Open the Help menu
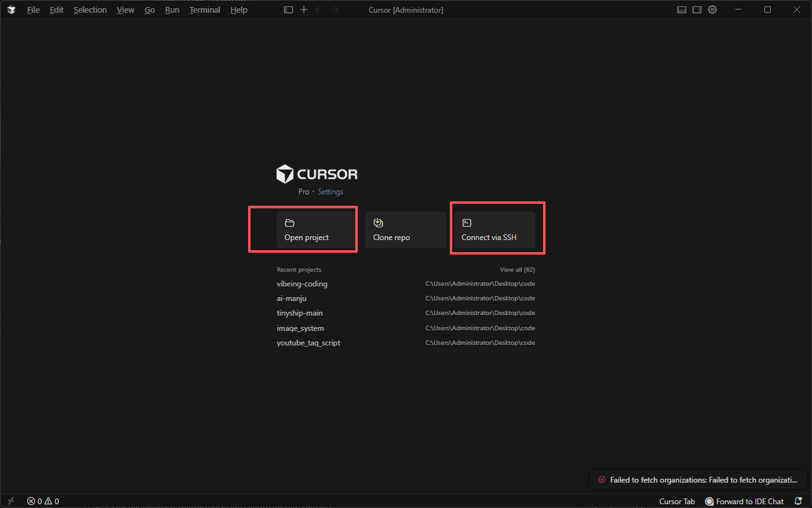 239,10
